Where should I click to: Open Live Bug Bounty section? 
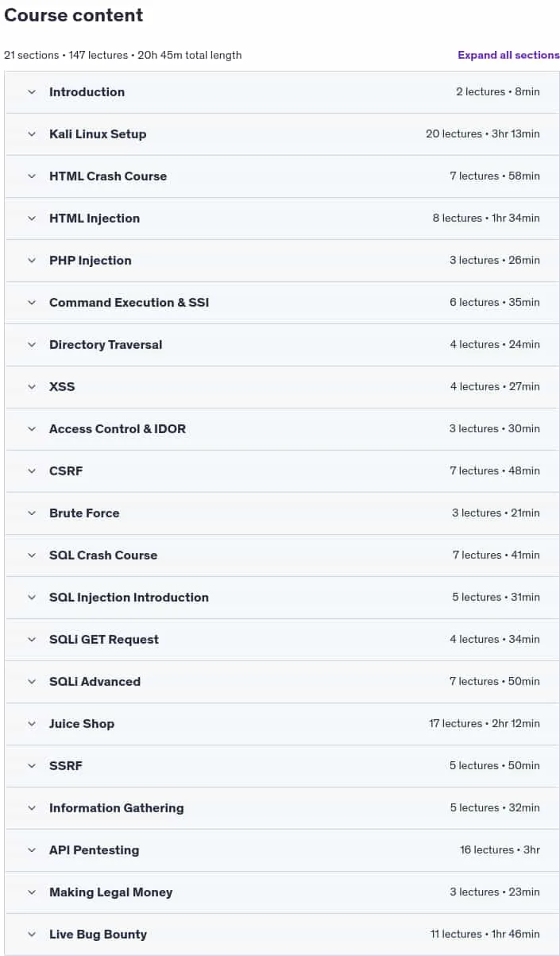[282, 935]
